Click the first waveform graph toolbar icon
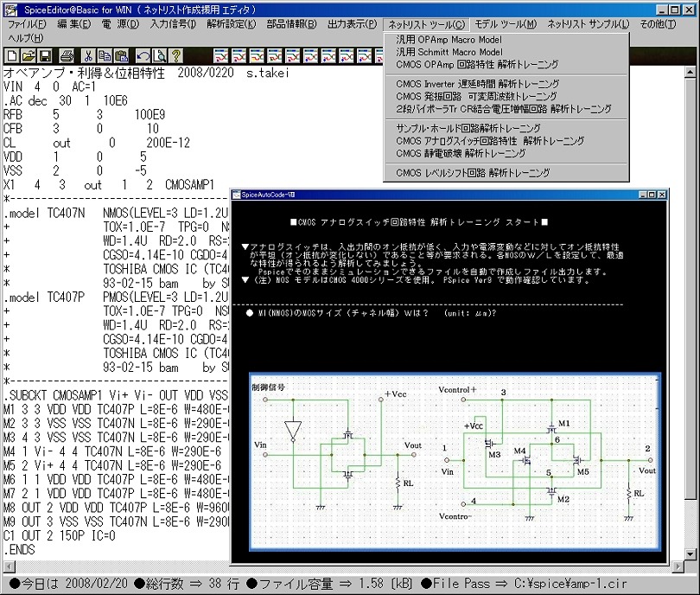Screen dimensions: 700x595 (x=221, y=56)
